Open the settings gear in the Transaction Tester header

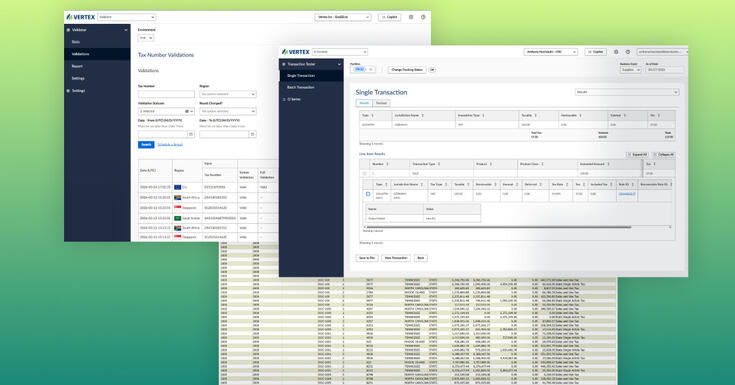[x=616, y=52]
